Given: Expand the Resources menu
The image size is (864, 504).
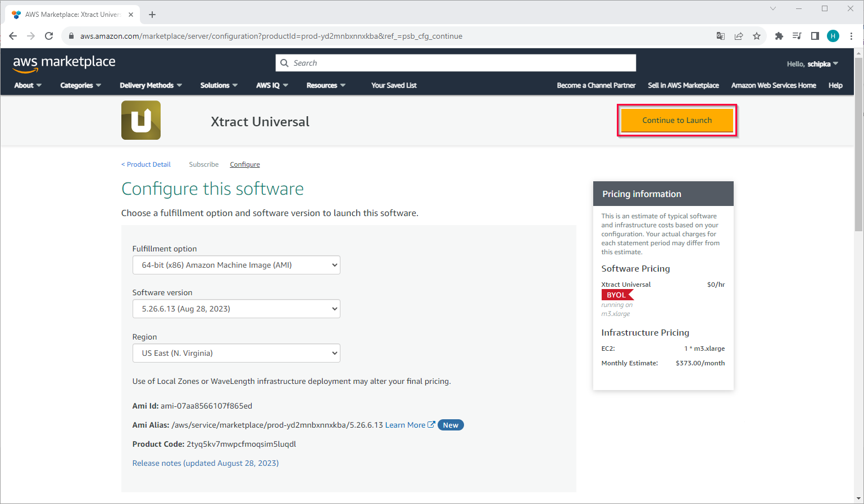Looking at the screenshot, I should click(x=326, y=85).
